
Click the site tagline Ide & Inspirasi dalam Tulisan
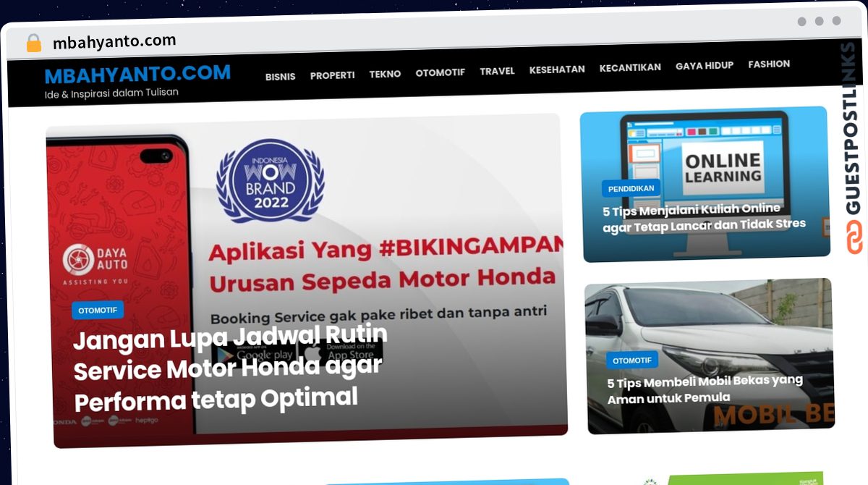click(x=111, y=93)
